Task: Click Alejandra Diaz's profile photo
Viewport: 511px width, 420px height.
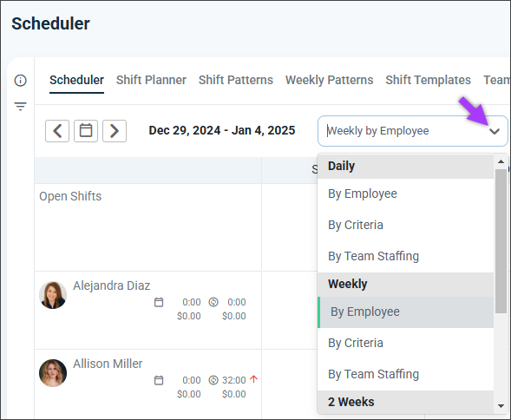Action: 53,295
